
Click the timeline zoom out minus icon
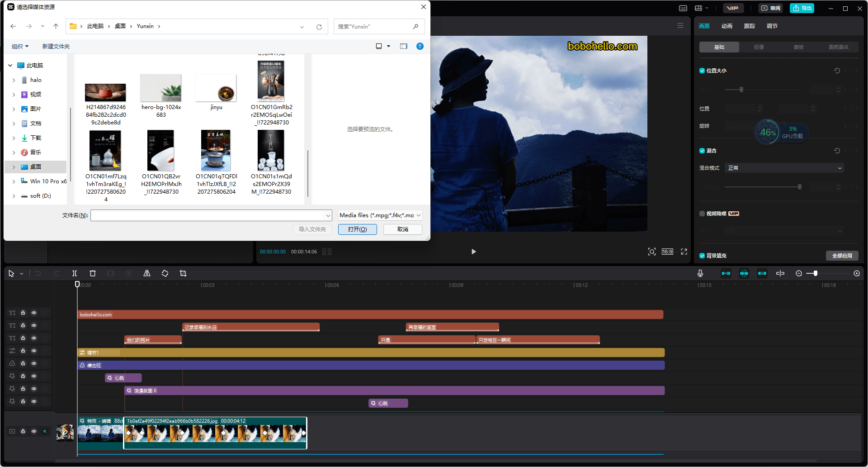799,273
